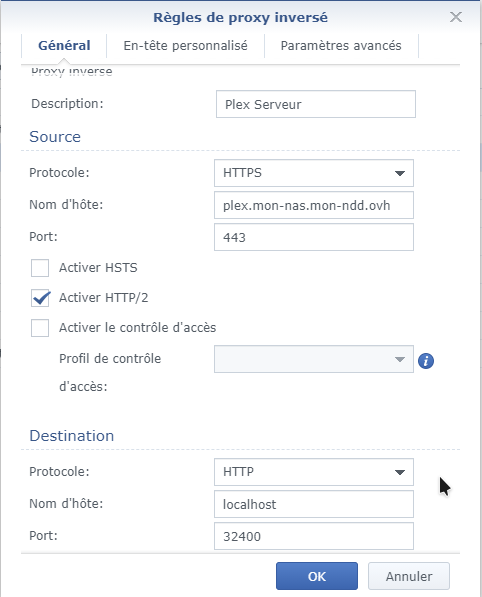The width and height of the screenshot is (482, 597).
Task: Expand the Profil de contrôle d'accès dropdown
Action: tap(314, 359)
